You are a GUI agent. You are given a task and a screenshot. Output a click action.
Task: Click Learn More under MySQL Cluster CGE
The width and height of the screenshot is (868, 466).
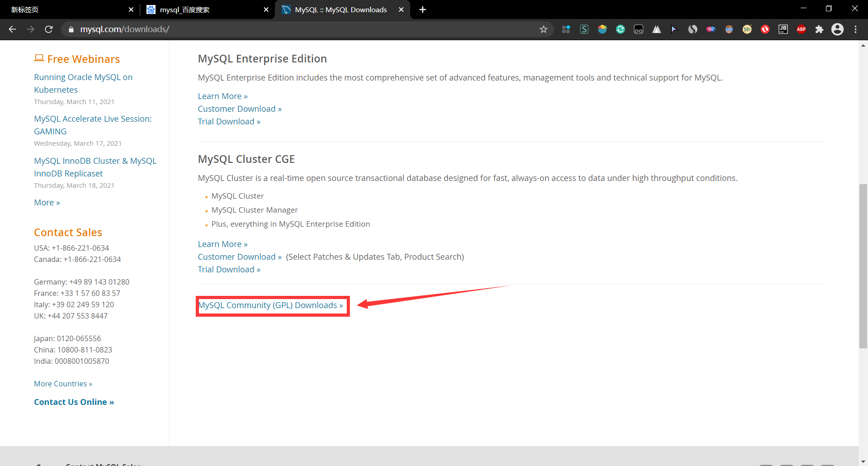pos(223,244)
